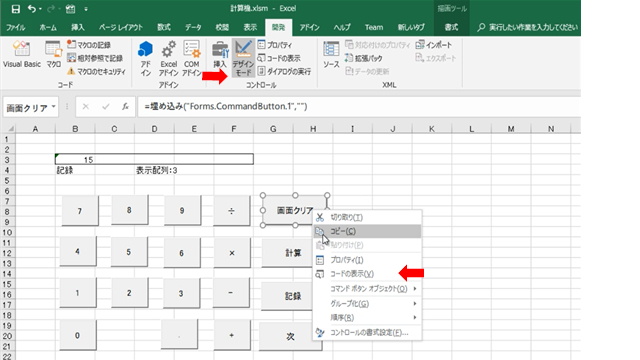Click the formula bar input field
Screen dimensions: 640x360
[359, 107]
